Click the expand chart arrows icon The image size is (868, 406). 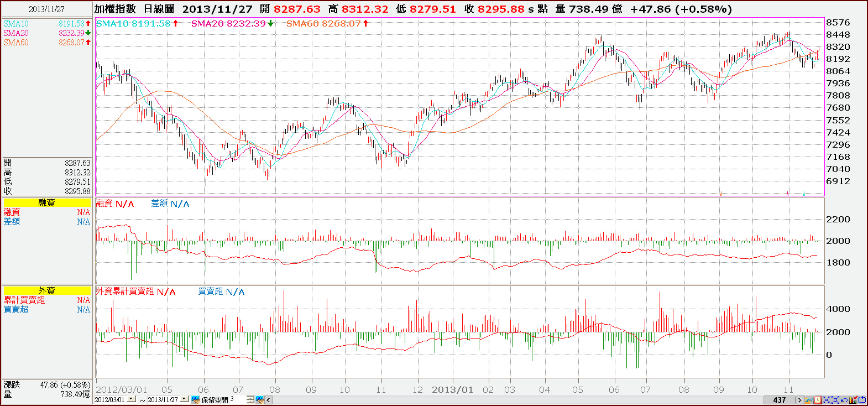[835, 399]
